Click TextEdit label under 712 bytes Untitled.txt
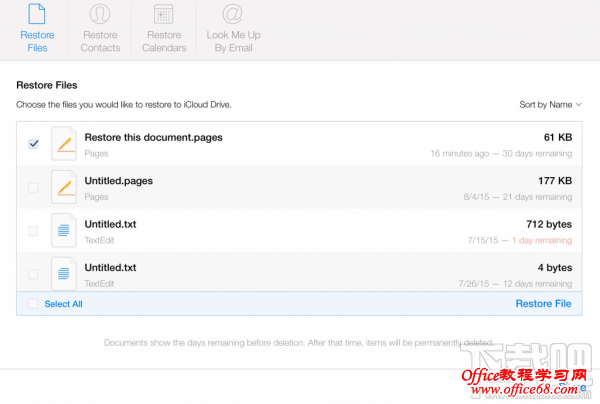The image size is (600, 404). 99,240
